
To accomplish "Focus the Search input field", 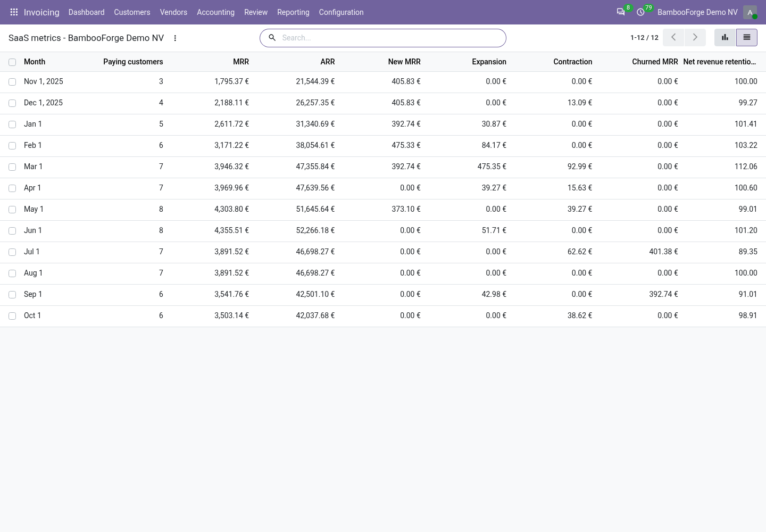I will pyautogui.click(x=391, y=38).
